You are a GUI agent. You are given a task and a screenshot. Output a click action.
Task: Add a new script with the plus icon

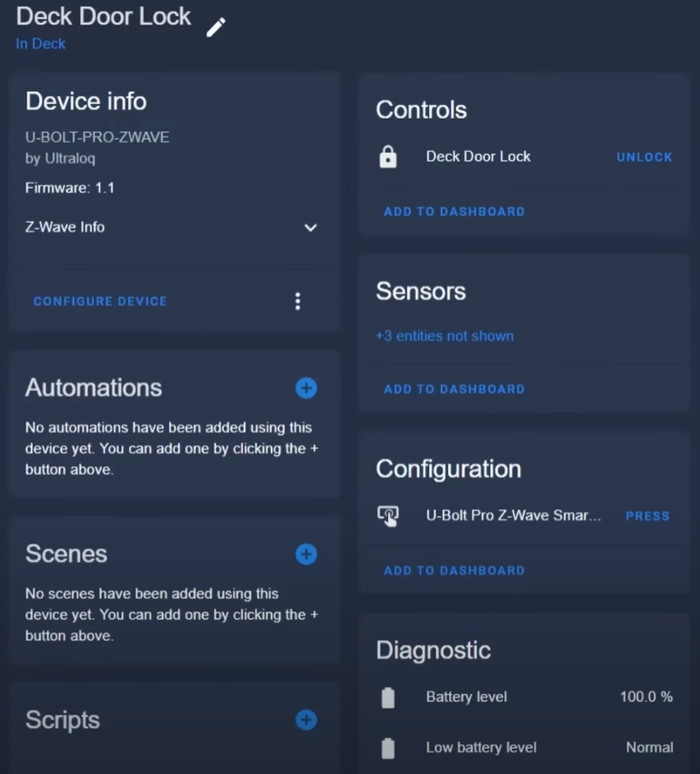pyautogui.click(x=306, y=720)
